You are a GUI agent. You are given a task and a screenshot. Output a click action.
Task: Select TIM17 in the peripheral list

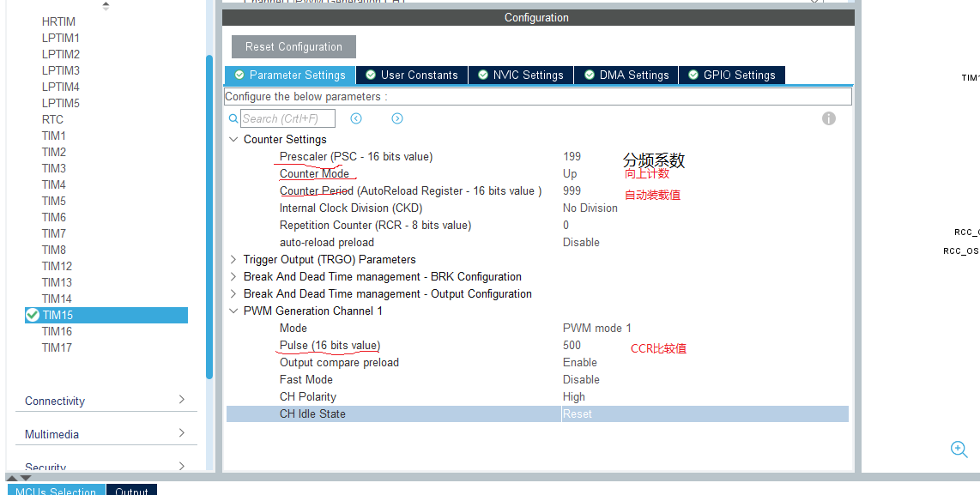(x=56, y=347)
